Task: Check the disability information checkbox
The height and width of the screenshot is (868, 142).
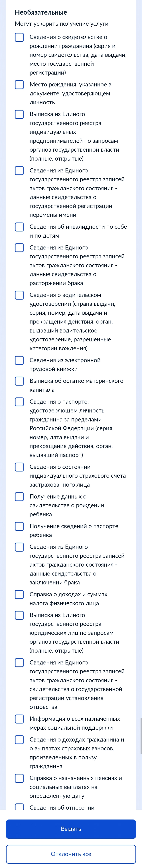Action: 19,227
